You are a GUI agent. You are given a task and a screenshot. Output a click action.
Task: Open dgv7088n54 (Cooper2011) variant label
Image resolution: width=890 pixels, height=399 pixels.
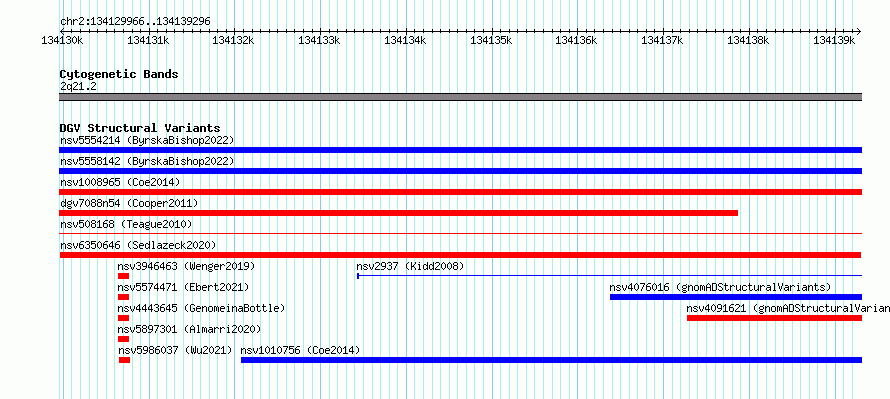click(129, 203)
